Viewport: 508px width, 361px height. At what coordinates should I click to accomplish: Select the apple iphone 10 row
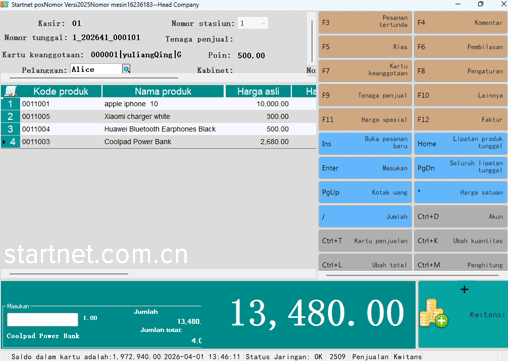158,104
